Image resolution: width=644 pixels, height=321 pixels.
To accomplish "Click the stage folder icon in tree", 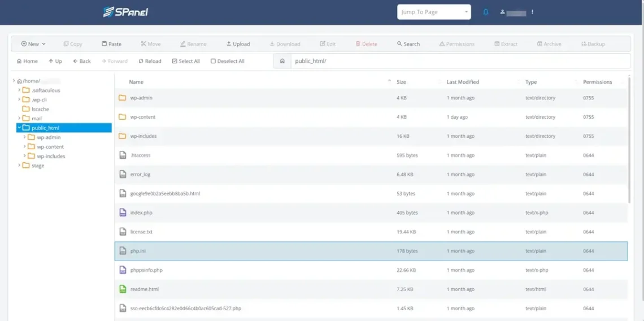I will (x=26, y=166).
